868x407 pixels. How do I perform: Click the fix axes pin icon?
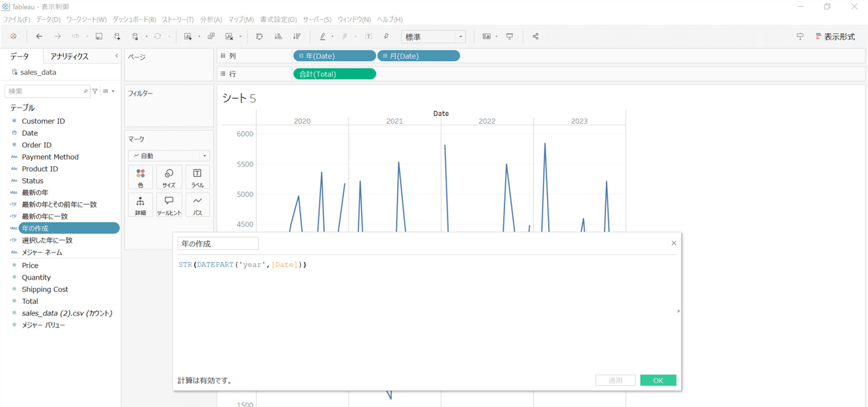point(386,36)
